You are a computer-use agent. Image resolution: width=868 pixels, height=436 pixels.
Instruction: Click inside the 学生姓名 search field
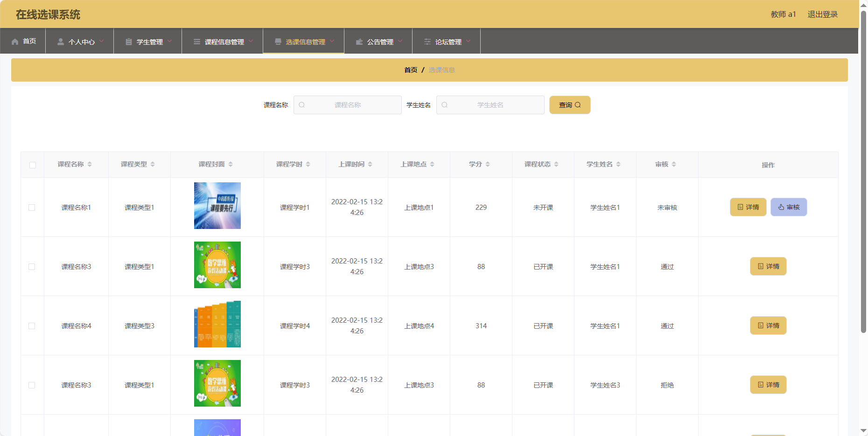pyautogui.click(x=490, y=105)
